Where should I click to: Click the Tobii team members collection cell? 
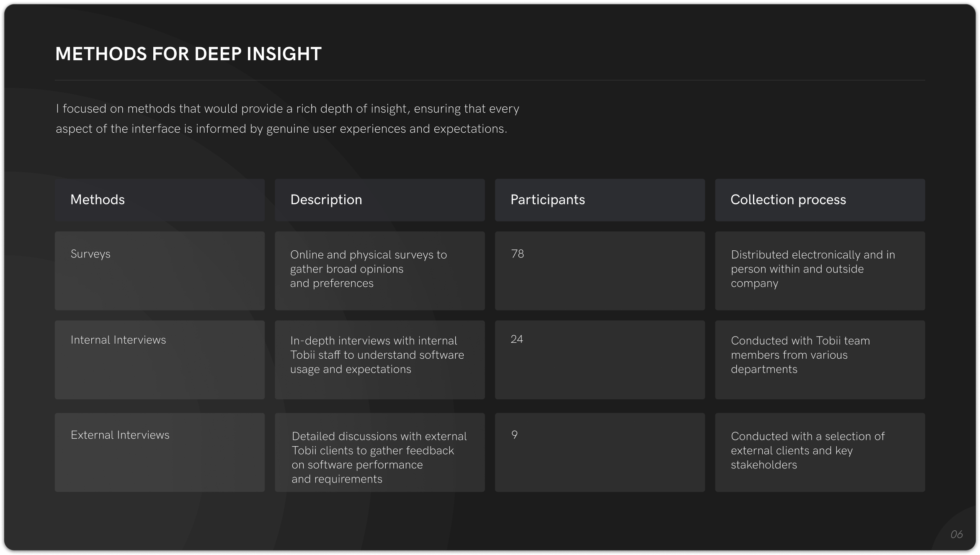(800, 355)
